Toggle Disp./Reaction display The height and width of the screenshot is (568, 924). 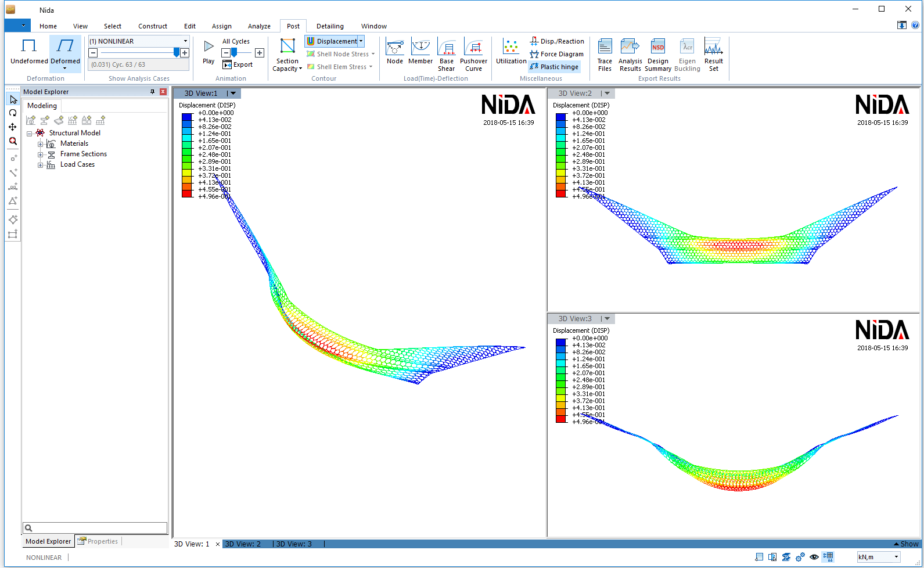(557, 41)
